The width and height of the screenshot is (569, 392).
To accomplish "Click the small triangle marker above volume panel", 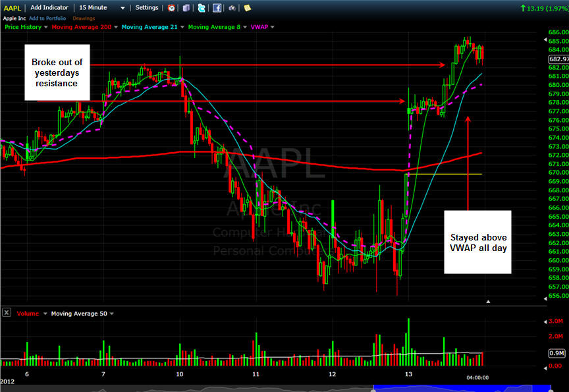I will pos(488,301).
